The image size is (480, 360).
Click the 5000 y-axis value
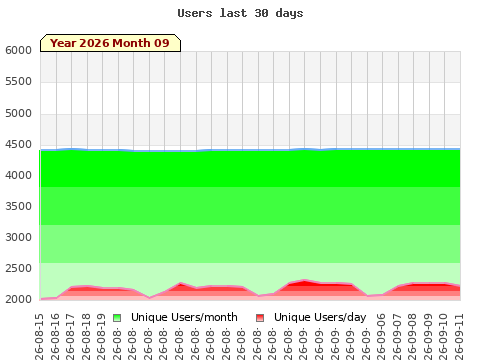(x=18, y=113)
